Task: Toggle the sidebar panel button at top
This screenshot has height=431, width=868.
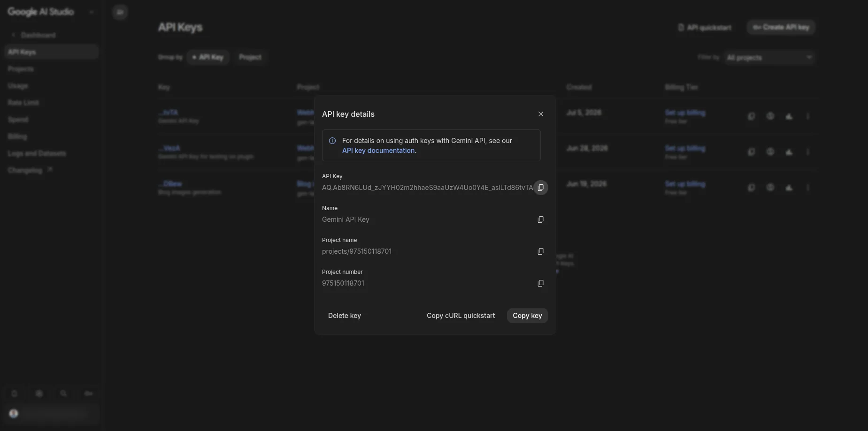Action: pyautogui.click(x=120, y=12)
